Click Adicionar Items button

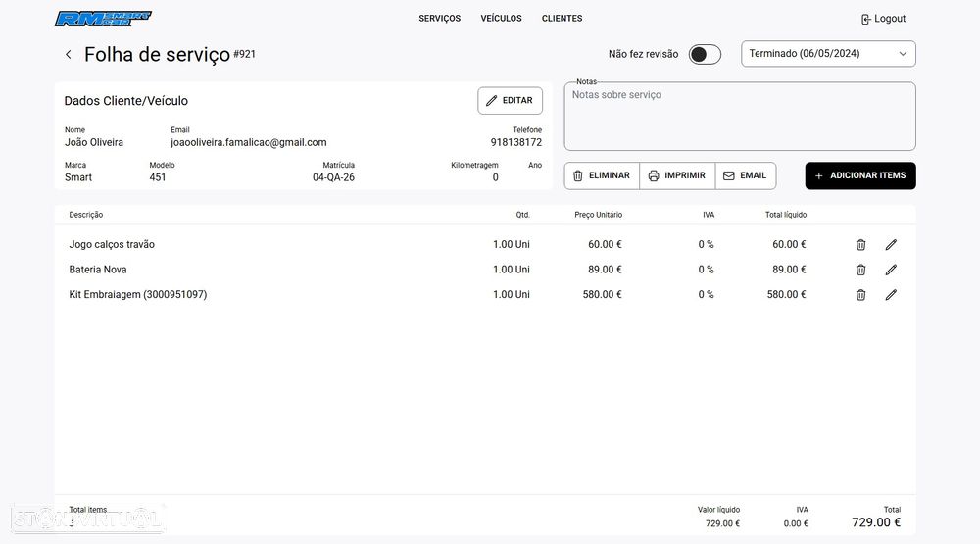pyautogui.click(x=859, y=175)
